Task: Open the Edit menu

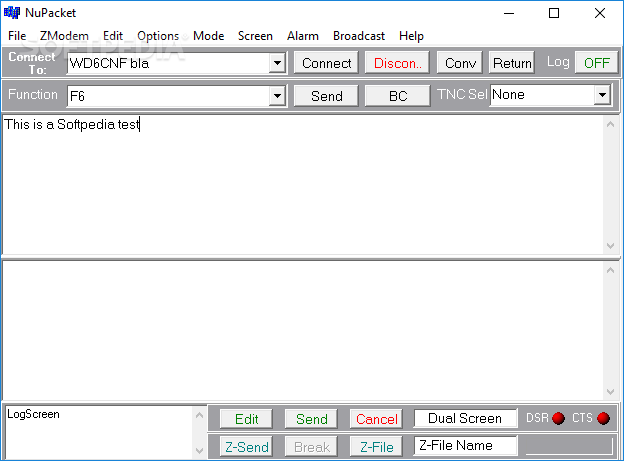Action: 113,36
